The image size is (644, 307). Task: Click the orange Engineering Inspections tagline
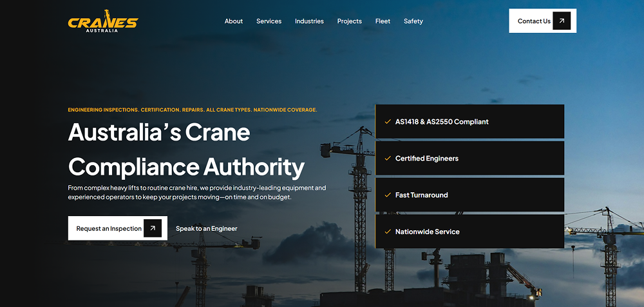193,110
